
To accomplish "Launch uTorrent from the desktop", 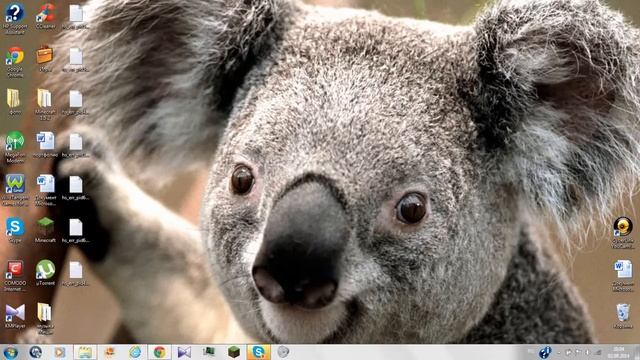I will click(45, 273).
